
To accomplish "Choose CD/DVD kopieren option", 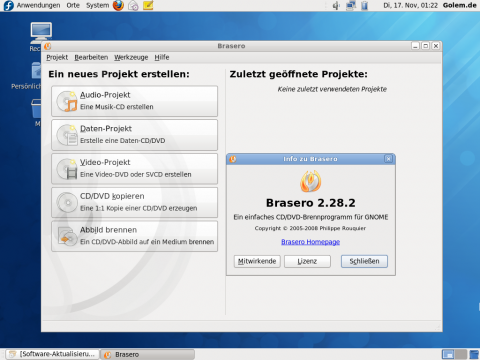I will point(135,202).
